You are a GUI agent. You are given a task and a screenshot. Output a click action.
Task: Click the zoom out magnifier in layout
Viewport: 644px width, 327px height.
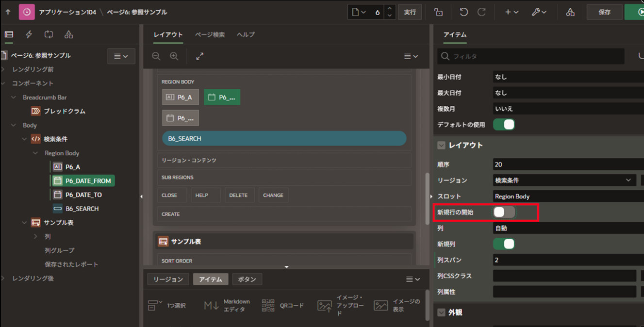[x=156, y=56]
